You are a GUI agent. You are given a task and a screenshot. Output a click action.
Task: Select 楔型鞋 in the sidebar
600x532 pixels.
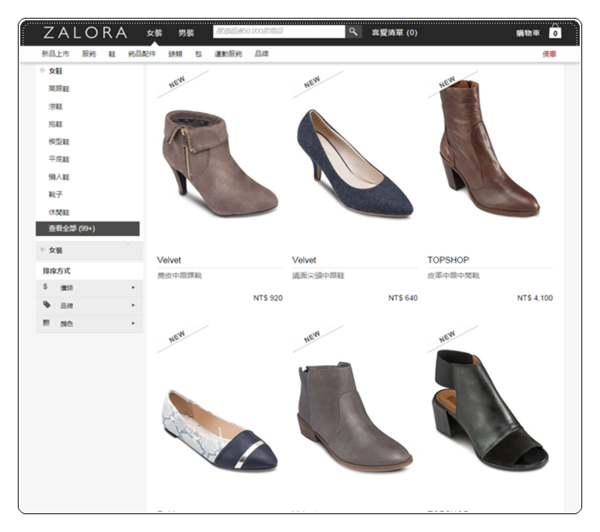coord(59,142)
